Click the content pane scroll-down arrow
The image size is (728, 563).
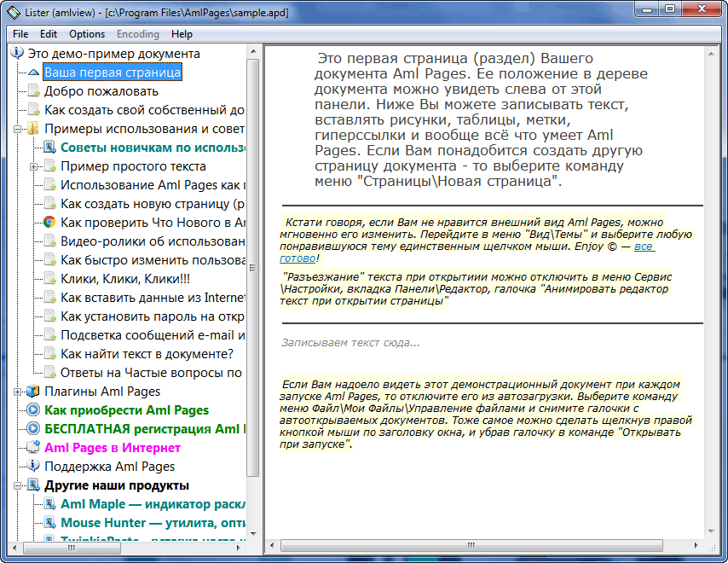[711, 531]
